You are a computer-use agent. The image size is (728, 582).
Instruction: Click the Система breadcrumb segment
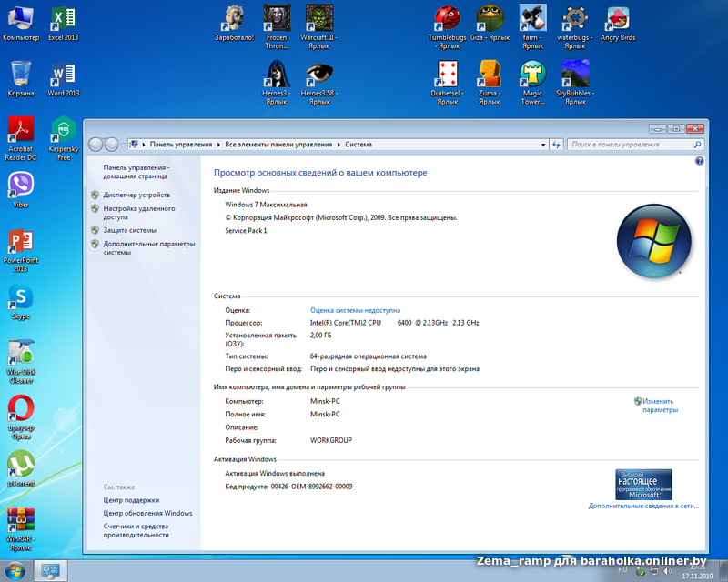tap(359, 145)
